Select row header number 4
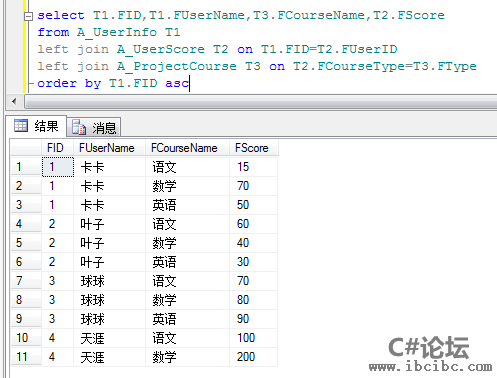This screenshot has height=378, width=497. (x=26, y=224)
